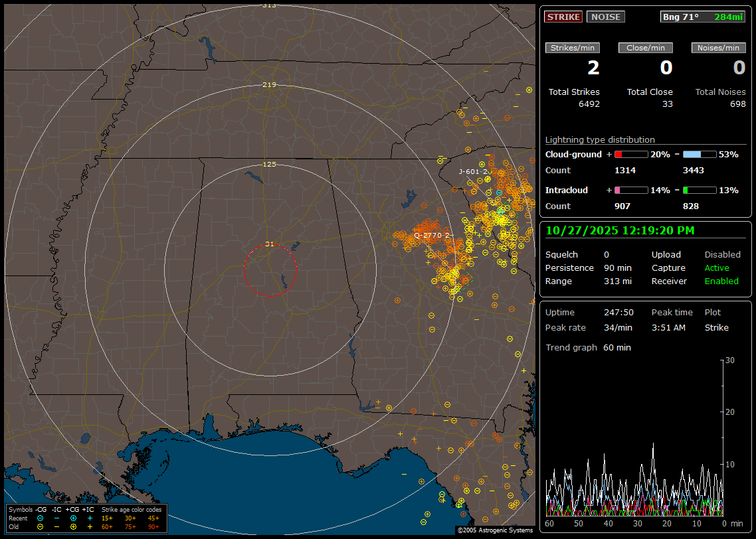Click the Close/min label button
Image resolution: width=756 pixels, height=539 pixels.
point(646,48)
